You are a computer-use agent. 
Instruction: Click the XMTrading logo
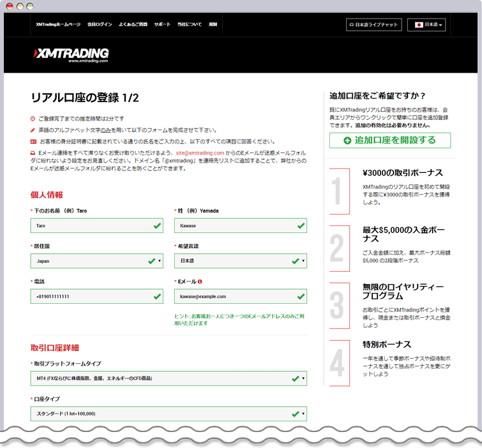pos(71,55)
